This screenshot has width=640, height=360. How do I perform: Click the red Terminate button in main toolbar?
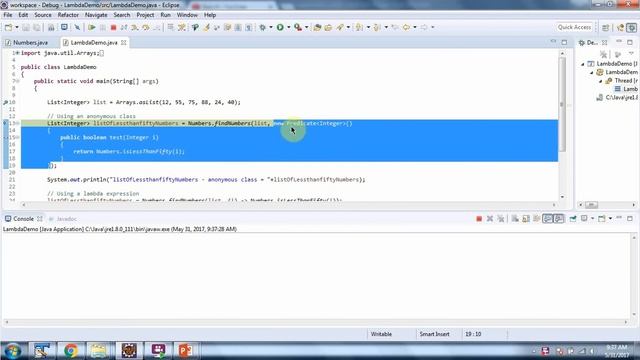pos(113,27)
